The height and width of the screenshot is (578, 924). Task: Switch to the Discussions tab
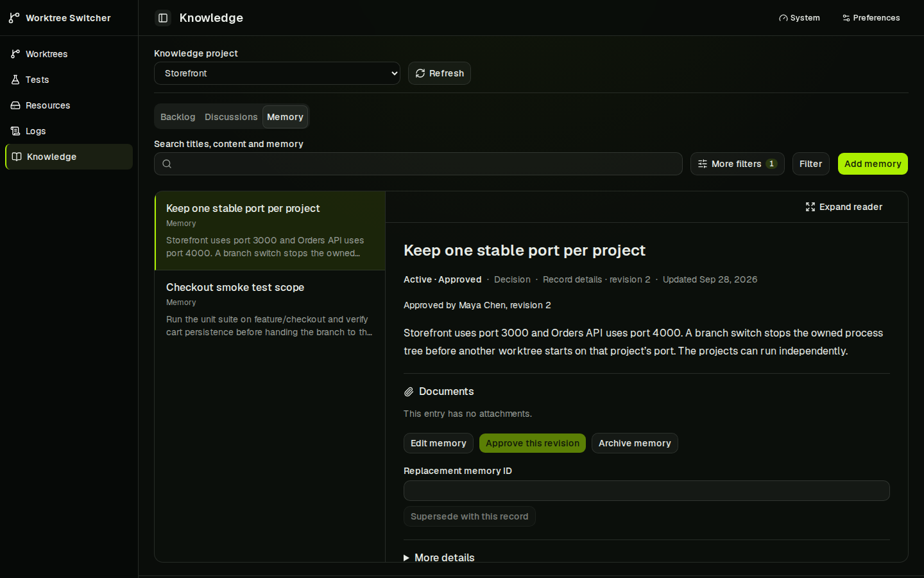(231, 117)
